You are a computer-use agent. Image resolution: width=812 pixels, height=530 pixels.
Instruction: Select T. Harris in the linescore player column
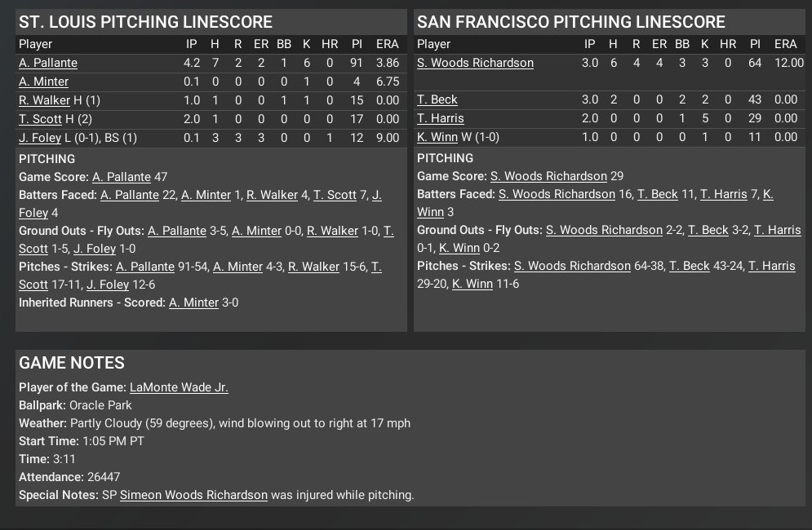[x=440, y=118]
